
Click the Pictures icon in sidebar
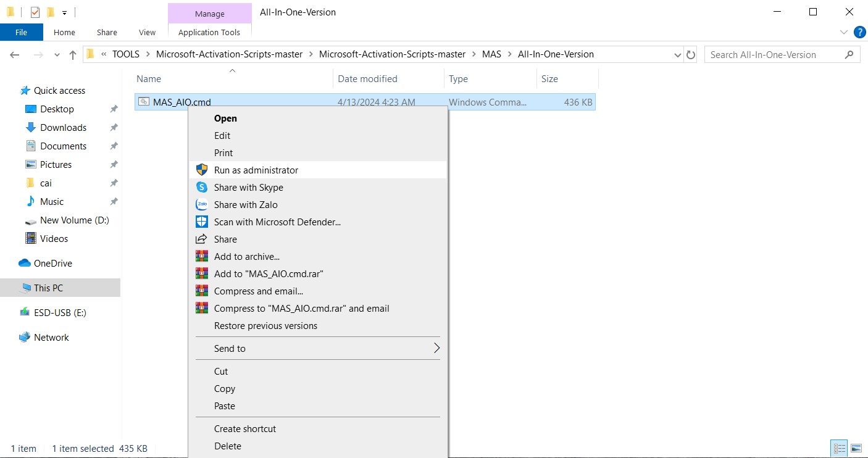coord(31,165)
